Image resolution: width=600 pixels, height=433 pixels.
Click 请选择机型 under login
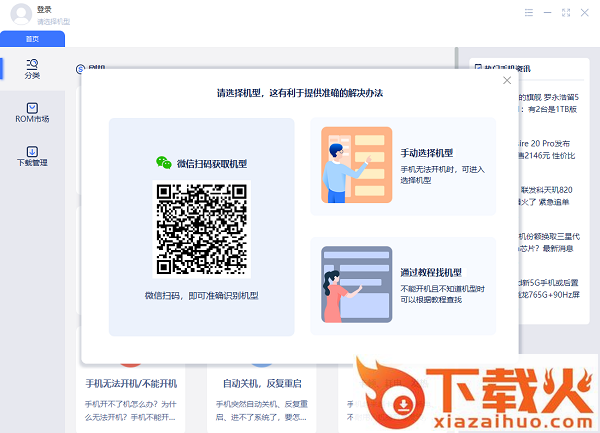[x=54, y=22]
